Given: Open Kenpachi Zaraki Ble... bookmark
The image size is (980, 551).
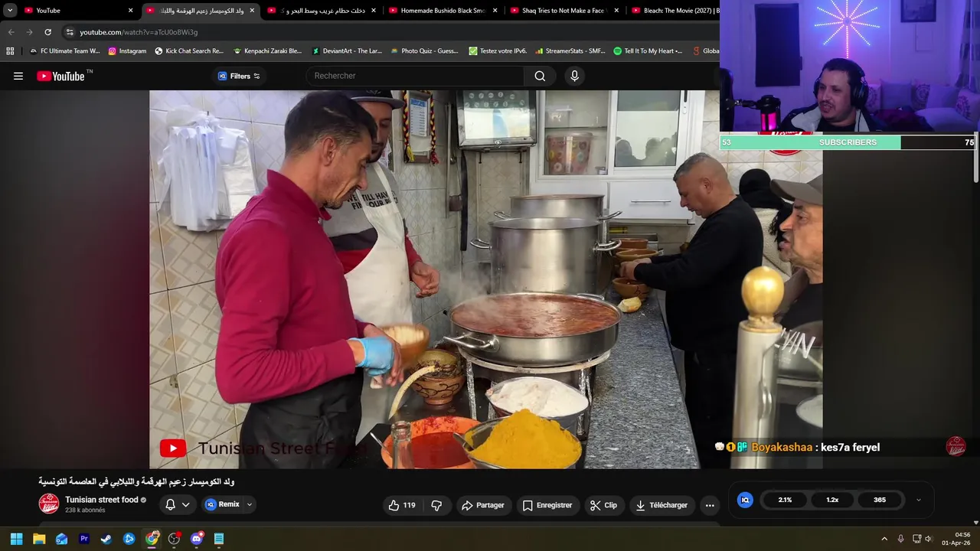Looking at the screenshot, I should coord(268,51).
